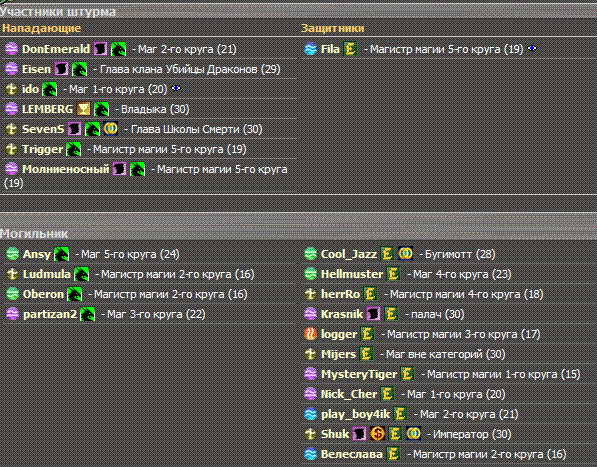Click the blue eye icon after ido's rank
Viewport: 597px width, 467px height.
click(x=176, y=88)
